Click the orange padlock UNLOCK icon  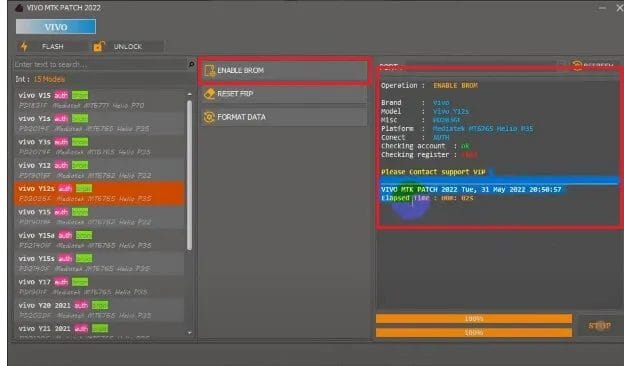98,46
